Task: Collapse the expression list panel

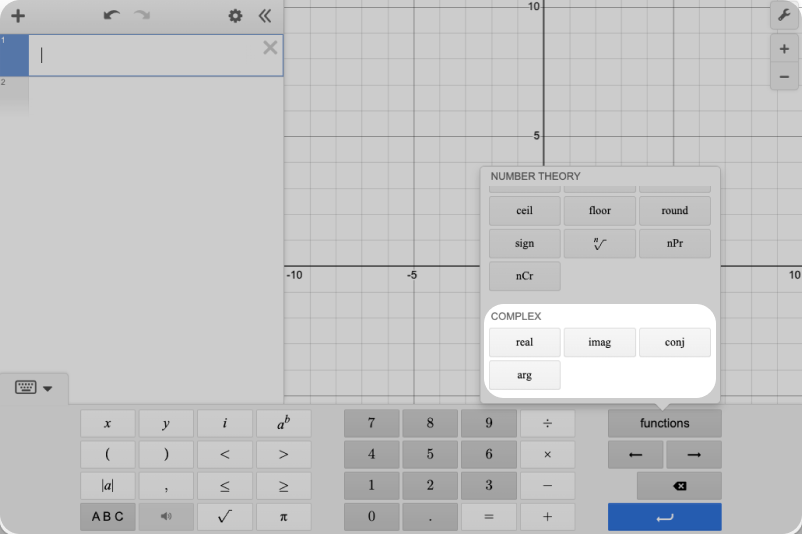Action: click(x=265, y=16)
